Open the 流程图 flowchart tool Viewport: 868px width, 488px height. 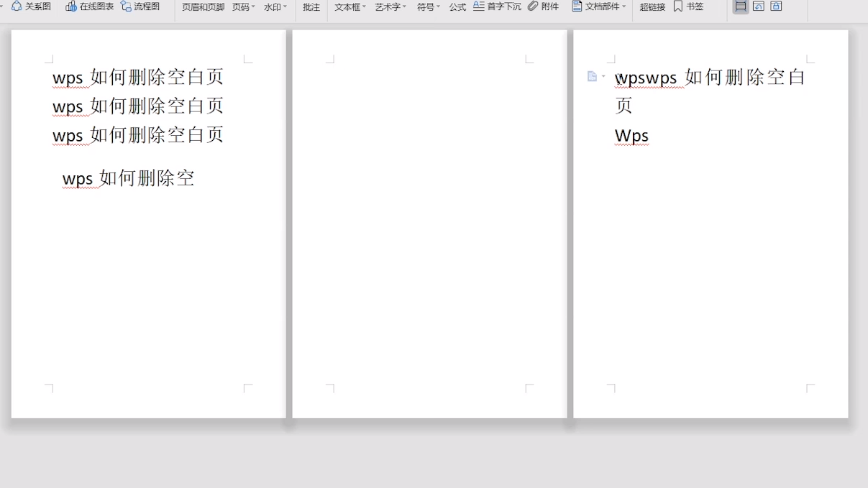[126, 6]
